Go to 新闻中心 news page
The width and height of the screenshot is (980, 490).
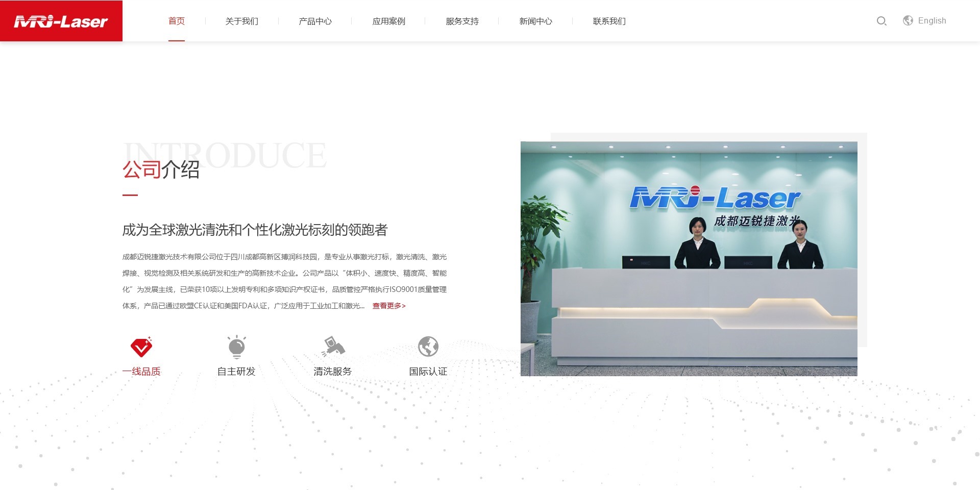point(536,21)
